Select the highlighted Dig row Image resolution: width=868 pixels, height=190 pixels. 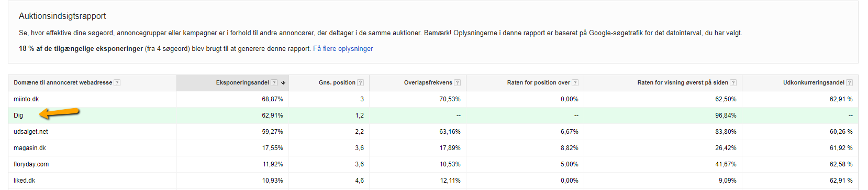433,115
